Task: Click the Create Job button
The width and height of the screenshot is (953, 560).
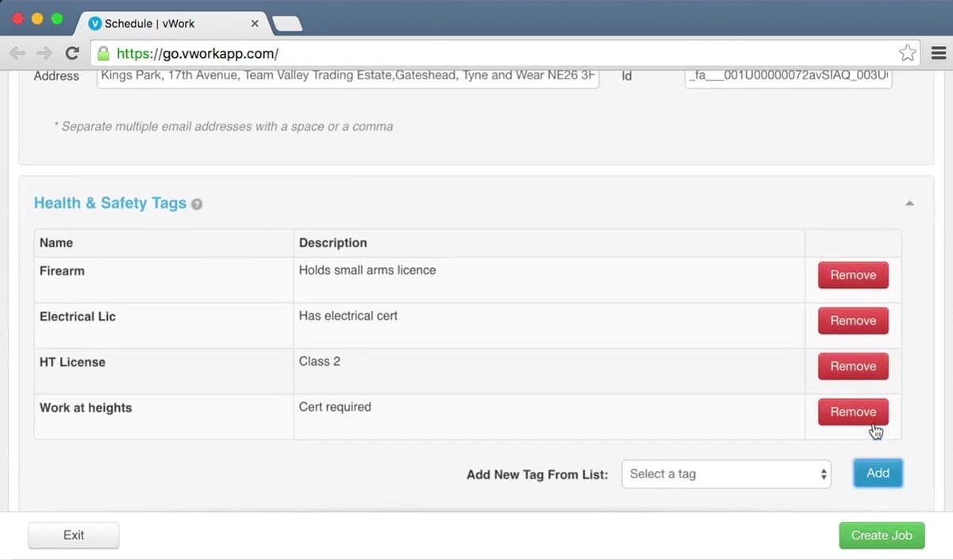Action: [x=881, y=535]
